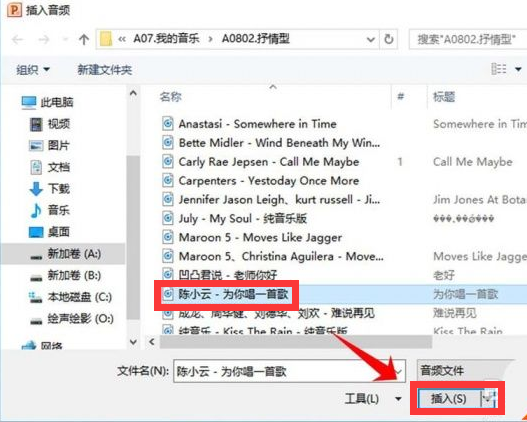Click horizontal scrollbar left arrow
The width and height of the screenshot is (527, 422).
pyautogui.click(x=152, y=342)
